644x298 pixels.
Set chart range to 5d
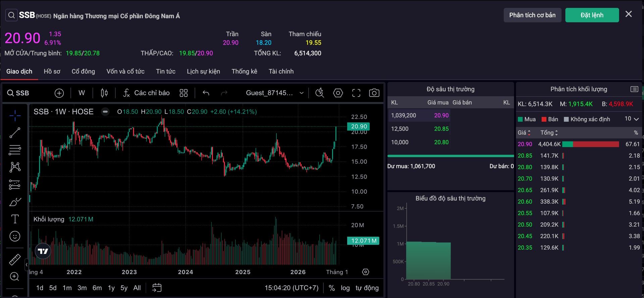tap(53, 288)
